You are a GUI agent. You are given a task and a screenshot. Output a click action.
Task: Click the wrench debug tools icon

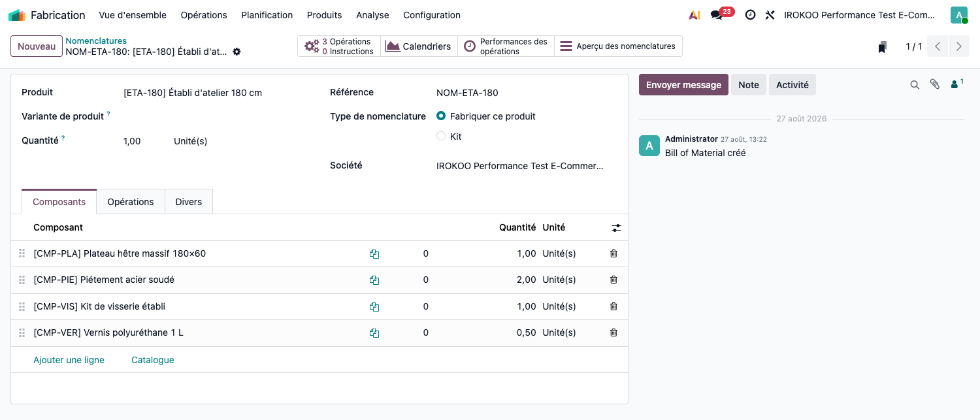[x=770, y=15]
